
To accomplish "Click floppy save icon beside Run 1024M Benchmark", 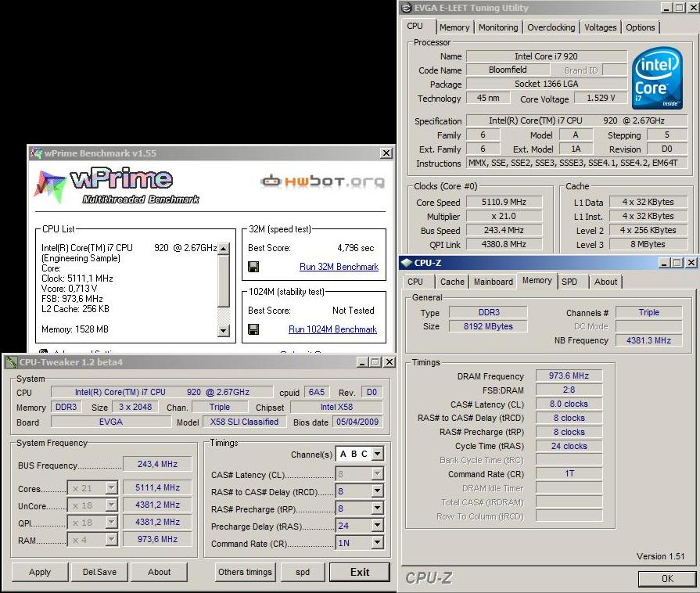I will tap(253, 329).
